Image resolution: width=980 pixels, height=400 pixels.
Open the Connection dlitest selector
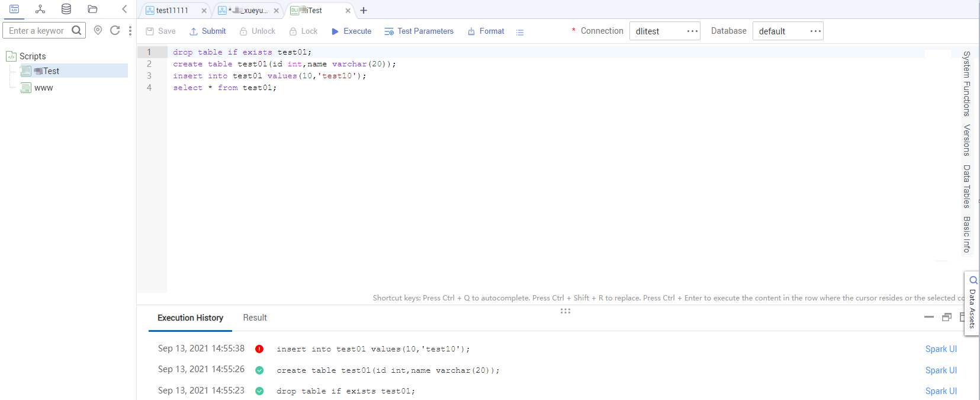pos(664,31)
